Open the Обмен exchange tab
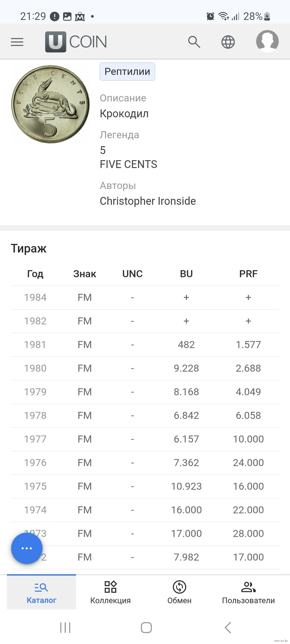 click(x=180, y=592)
